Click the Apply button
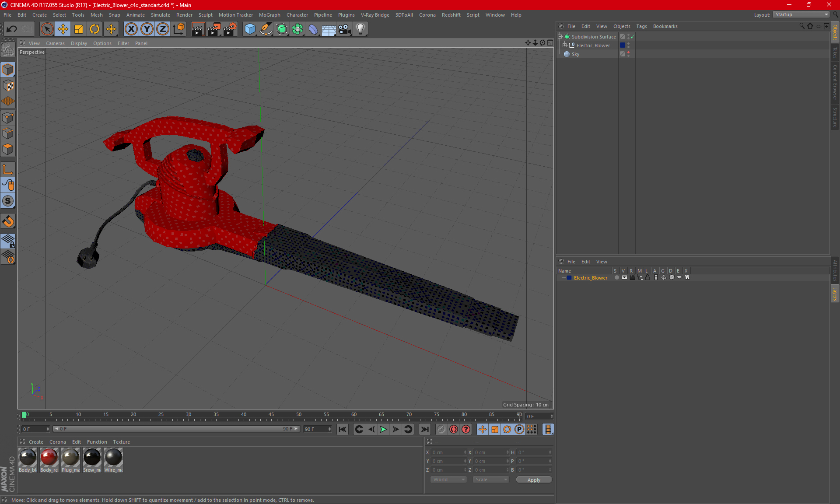 [534, 480]
